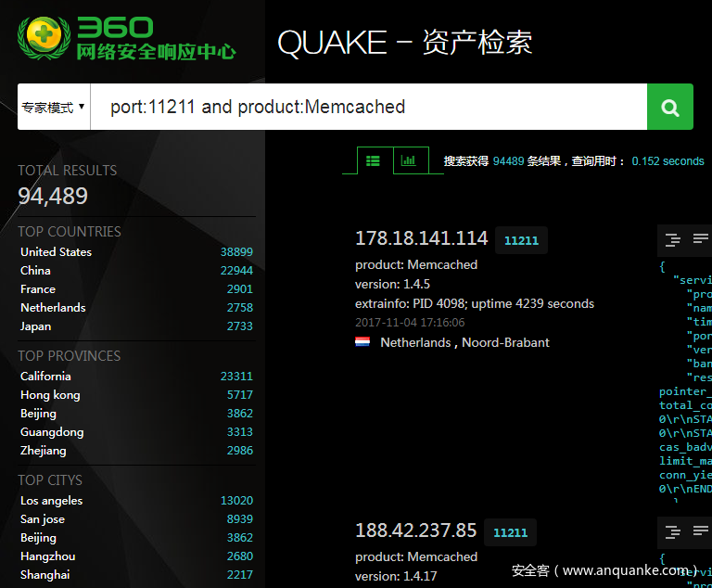Click the indent format icon for 178.18.141.114 result

click(673, 239)
